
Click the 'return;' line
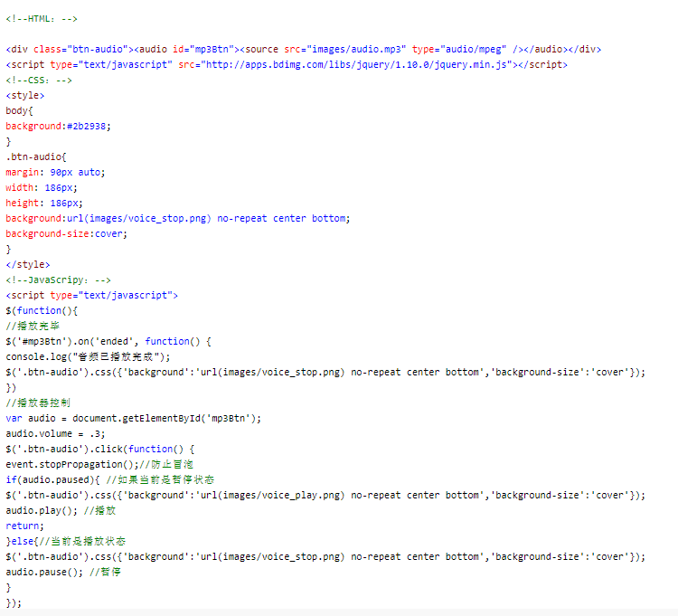coord(25,526)
